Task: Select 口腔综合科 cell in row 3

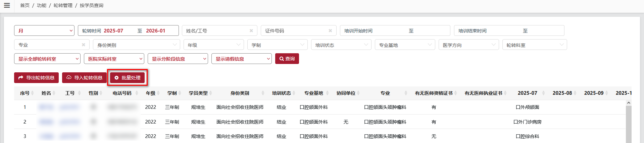Action: [527, 136]
